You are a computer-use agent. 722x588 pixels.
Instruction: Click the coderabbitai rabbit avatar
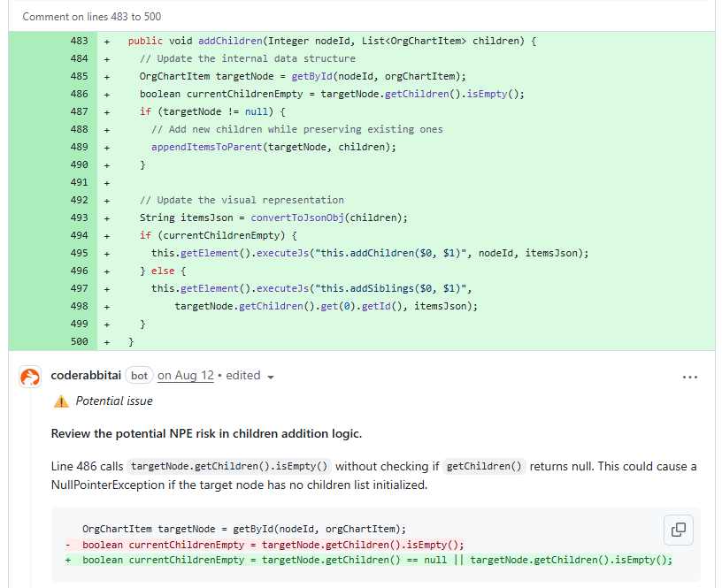tap(30, 377)
